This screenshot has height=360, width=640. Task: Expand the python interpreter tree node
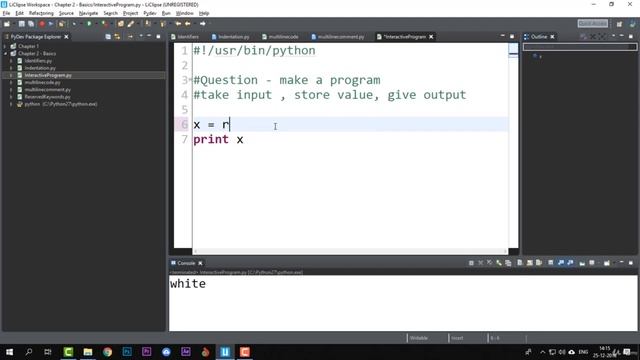[x=11, y=104]
